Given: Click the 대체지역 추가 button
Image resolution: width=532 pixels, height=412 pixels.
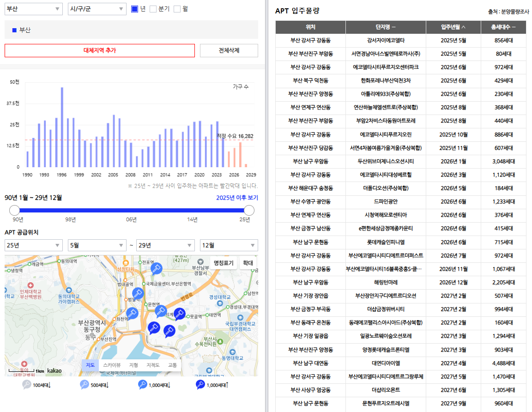Looking at the screenshot, I should tap(100, 50).
